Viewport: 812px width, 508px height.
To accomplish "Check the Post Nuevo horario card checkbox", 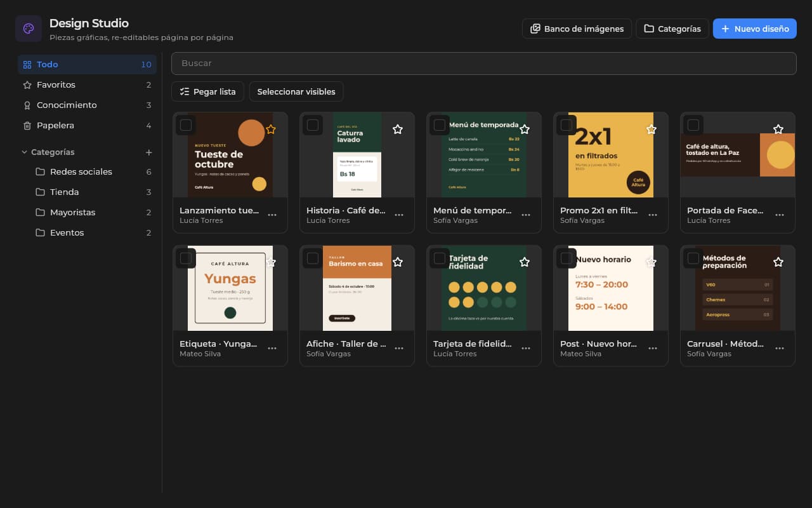I will (566, 258).
